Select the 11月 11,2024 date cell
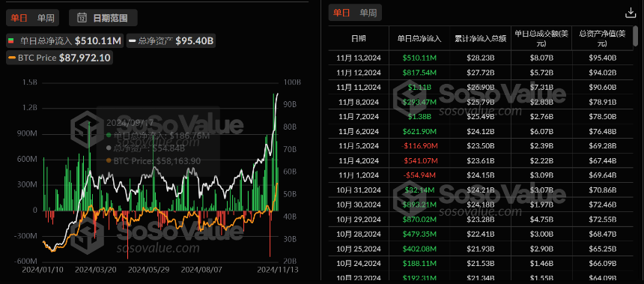The height and width of the screenshot is (284, 644). point(359,87)
